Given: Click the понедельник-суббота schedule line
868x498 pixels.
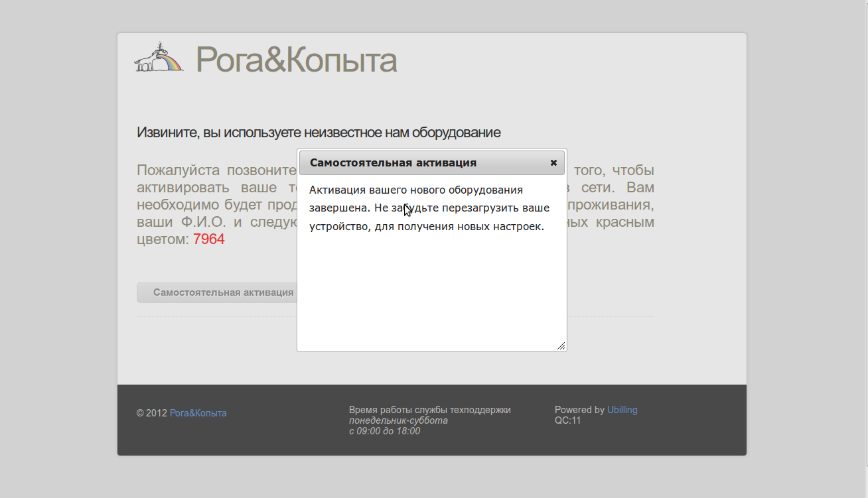Looking at the screenshot, I should [x=398, y=420].
